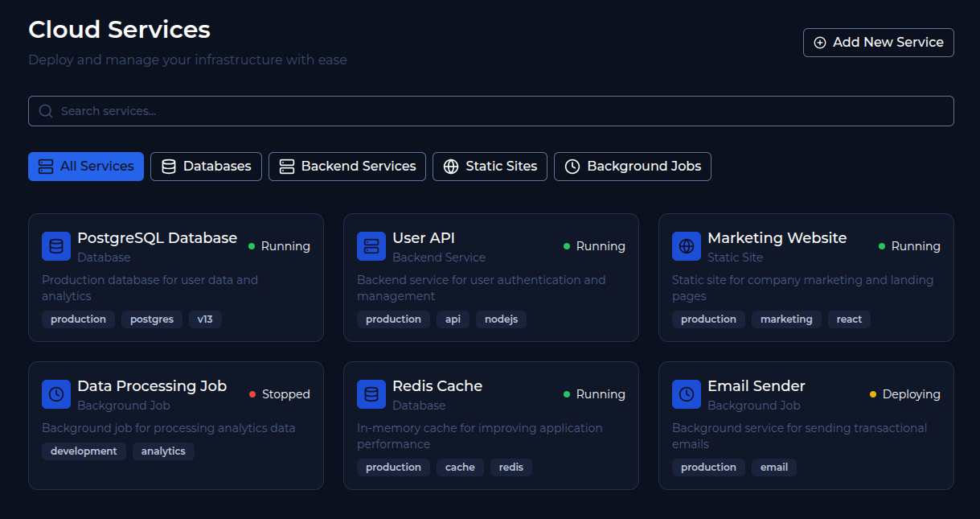This screenshot has height=519, width=980.
Task: Filter by Databases tab
Action: point(206,167)
